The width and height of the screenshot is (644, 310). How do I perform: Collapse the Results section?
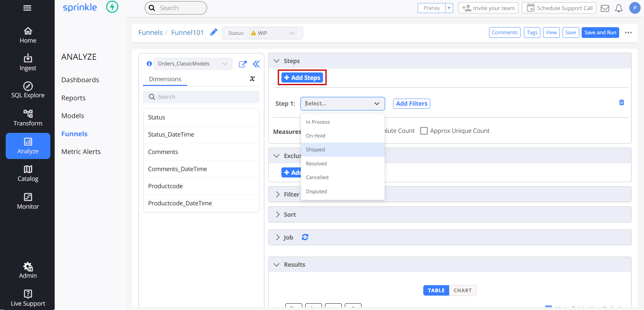pyautogui.click(x=277, y=265)
